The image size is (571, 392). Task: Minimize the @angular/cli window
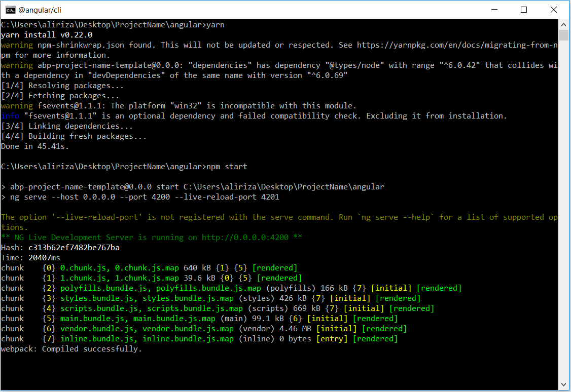[494, 10]
